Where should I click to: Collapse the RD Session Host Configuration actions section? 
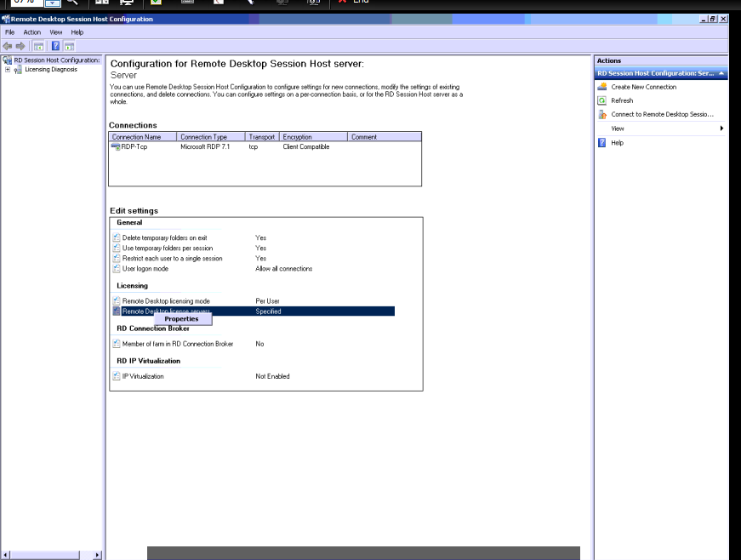[x=721, y=73]
